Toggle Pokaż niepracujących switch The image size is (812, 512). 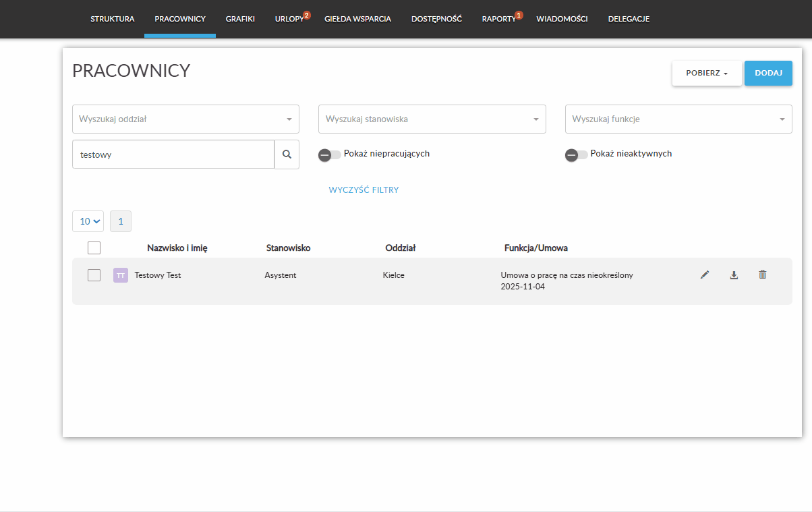[x=329, y=155]
